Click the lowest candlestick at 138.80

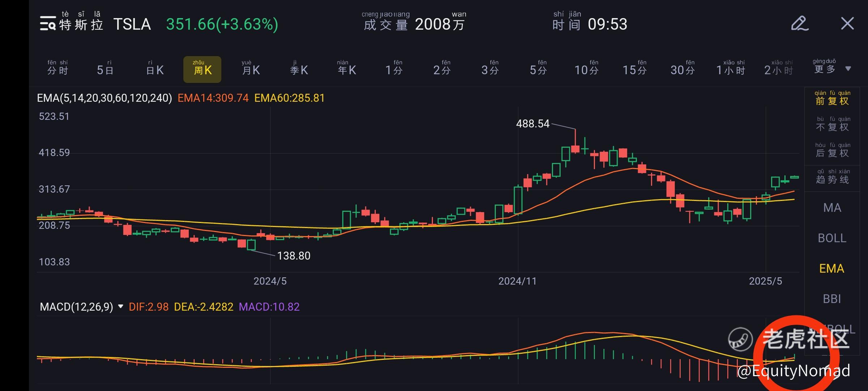coord(251,245)
